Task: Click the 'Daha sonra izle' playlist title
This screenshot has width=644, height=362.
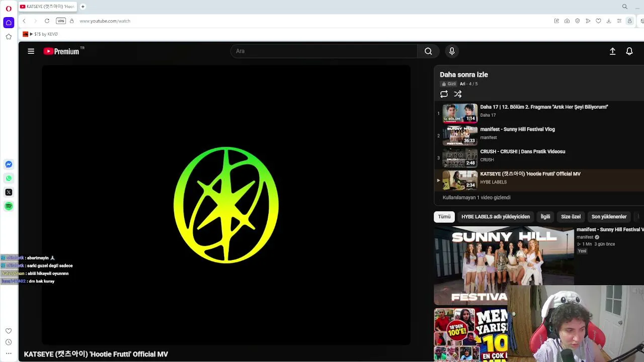Action: (x=464, y=74)
